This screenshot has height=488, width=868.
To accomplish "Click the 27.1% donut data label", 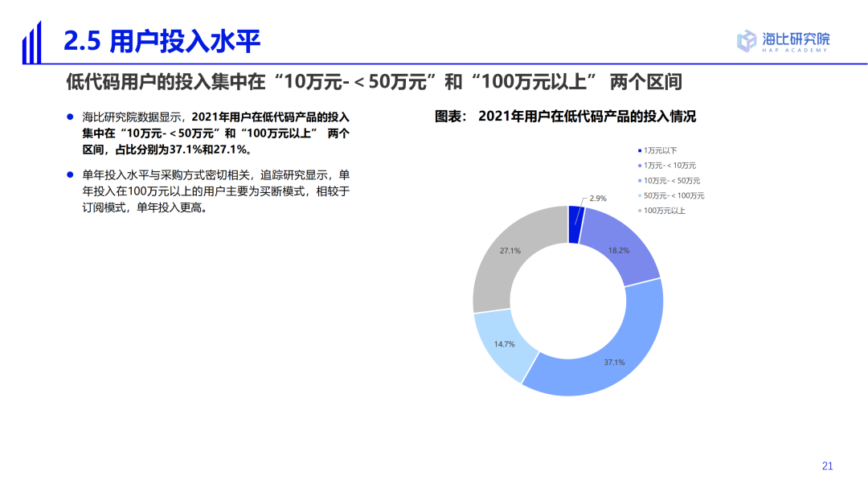I will coord(510,250).
